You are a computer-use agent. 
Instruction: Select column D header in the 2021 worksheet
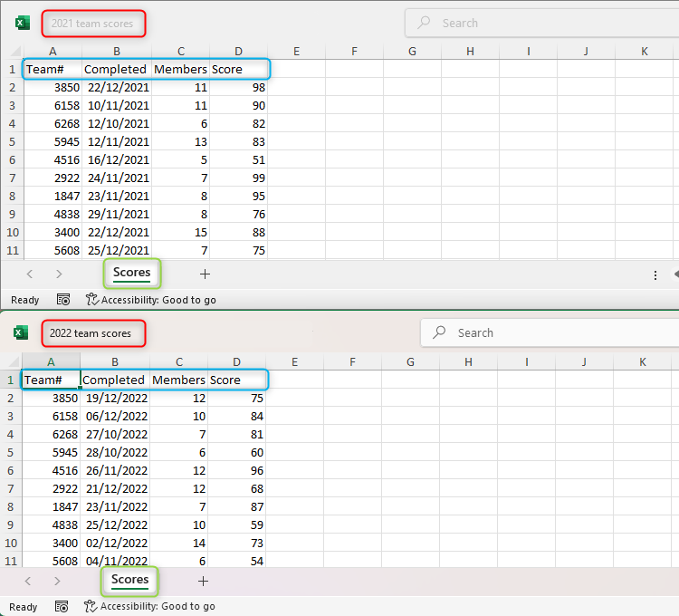tap(238, 52)
